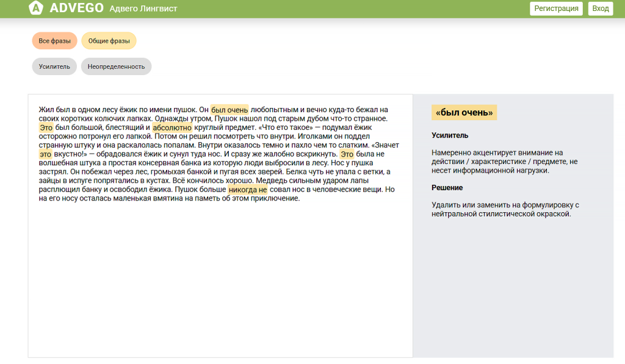Toggle the gray Усилитель filter chip
This screenshot has height=364, width=625.
click(54, 66)
